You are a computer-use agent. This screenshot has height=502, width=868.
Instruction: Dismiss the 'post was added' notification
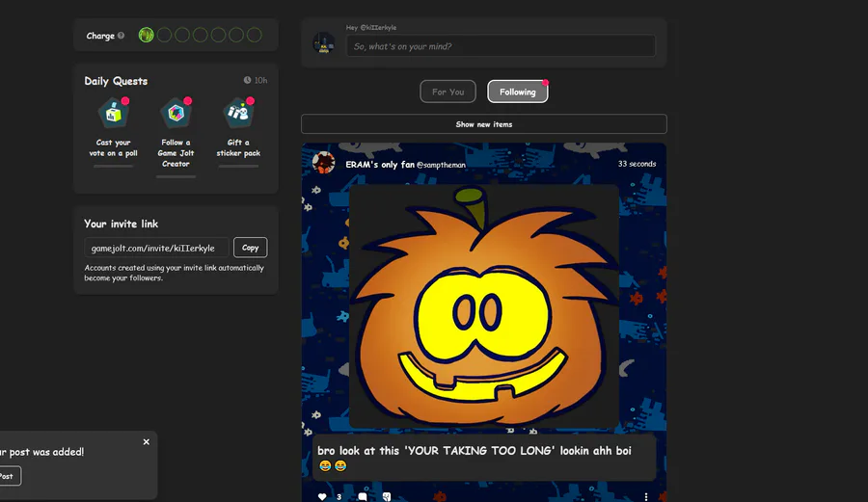(x=147, y=441)
